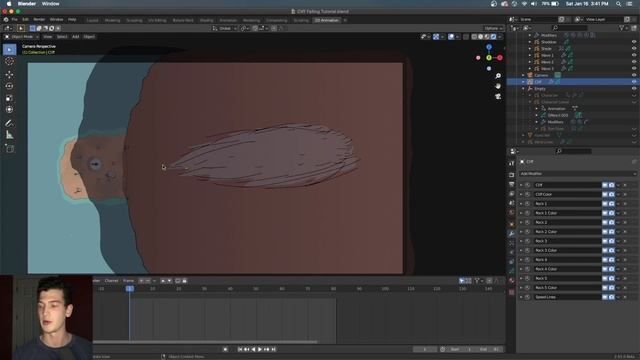Image resolution: width=640 pixels, height=360 pixels.
Task: Open the File menu
Action: tap(14, 20)
